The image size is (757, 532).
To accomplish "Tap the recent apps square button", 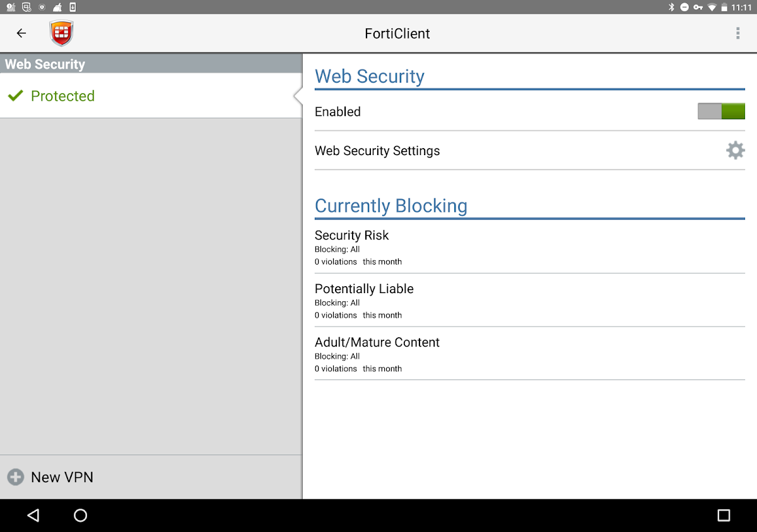I will [724, 516].
